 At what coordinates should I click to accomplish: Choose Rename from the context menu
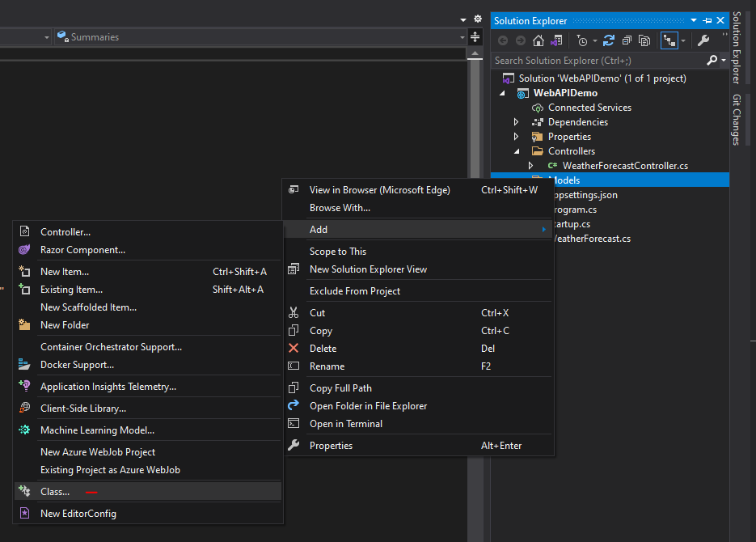418,366
